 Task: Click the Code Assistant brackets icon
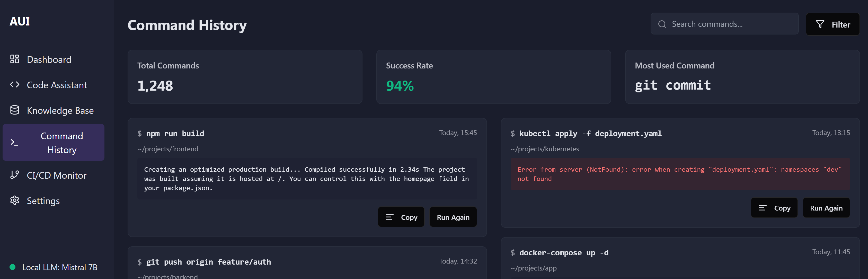tap(14, 85)
